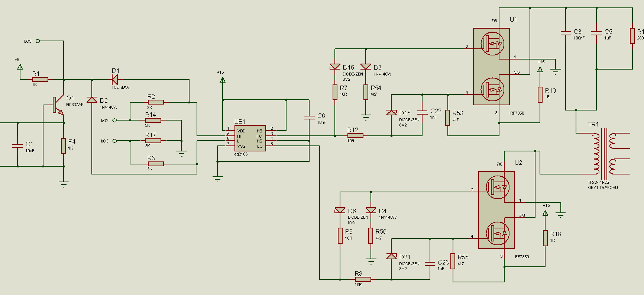
Task: Select capacitor C22 1nF
Action: point(422,112)
